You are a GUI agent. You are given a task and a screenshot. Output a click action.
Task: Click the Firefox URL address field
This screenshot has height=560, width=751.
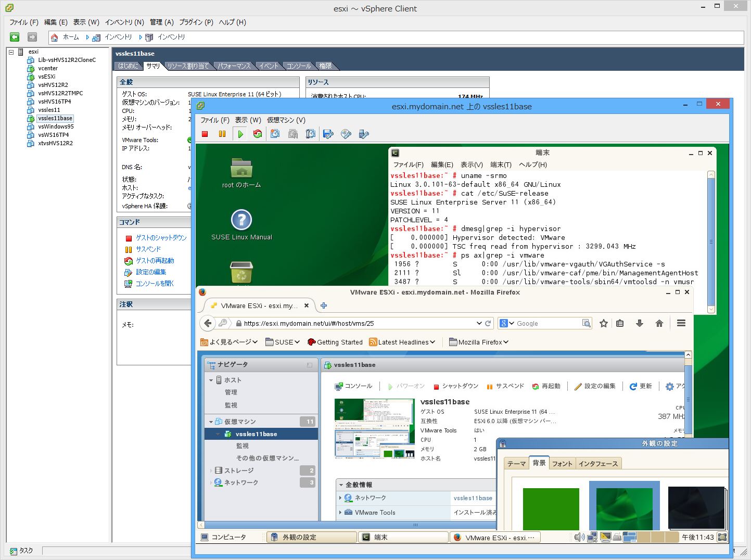(358, 323)
